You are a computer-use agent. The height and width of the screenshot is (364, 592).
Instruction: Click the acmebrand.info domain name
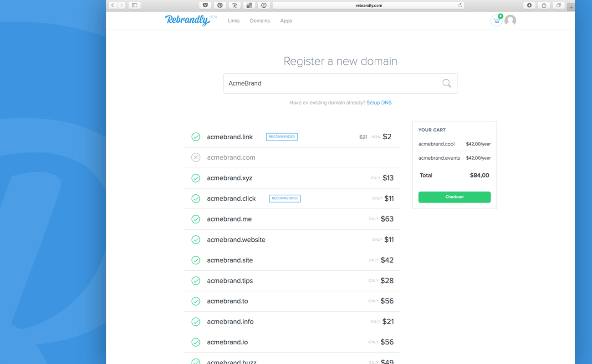tap(230, 322)
